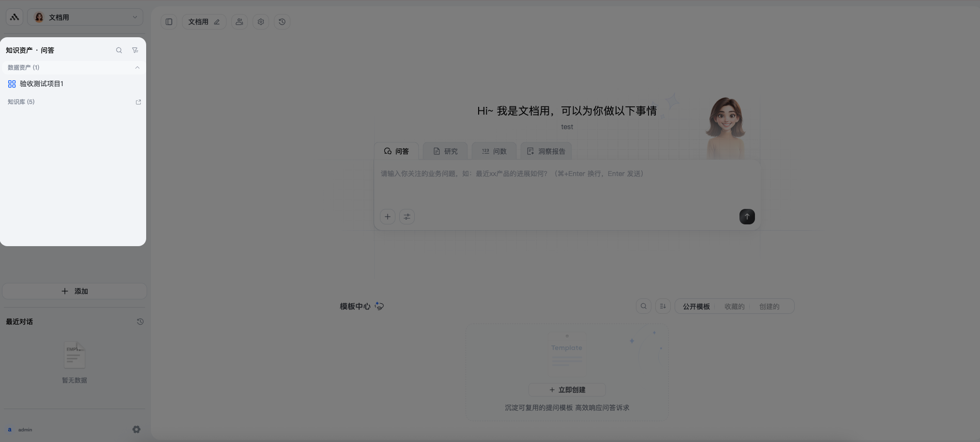Open conversation history from the top toolbar
This screenshot has height=442, width=980.
[282, 21]
